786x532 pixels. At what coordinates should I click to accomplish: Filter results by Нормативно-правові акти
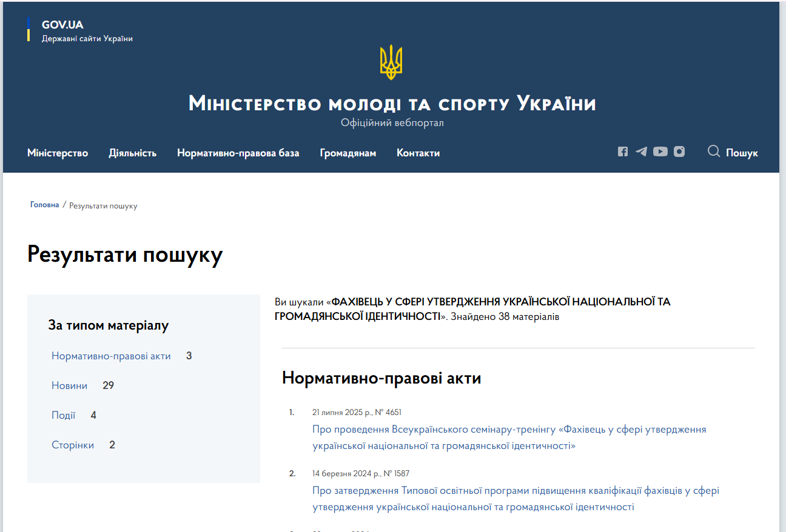pyautogui.click(x=111, y=356)
